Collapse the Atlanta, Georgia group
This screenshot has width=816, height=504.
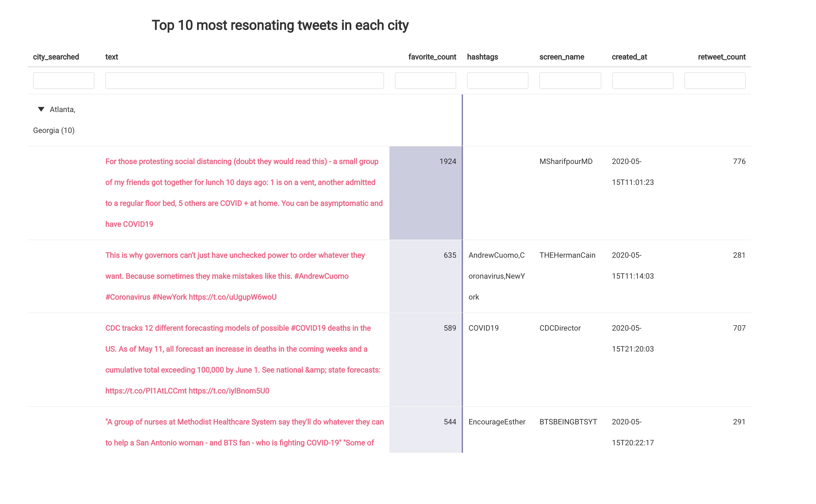[x=41, y=109]
